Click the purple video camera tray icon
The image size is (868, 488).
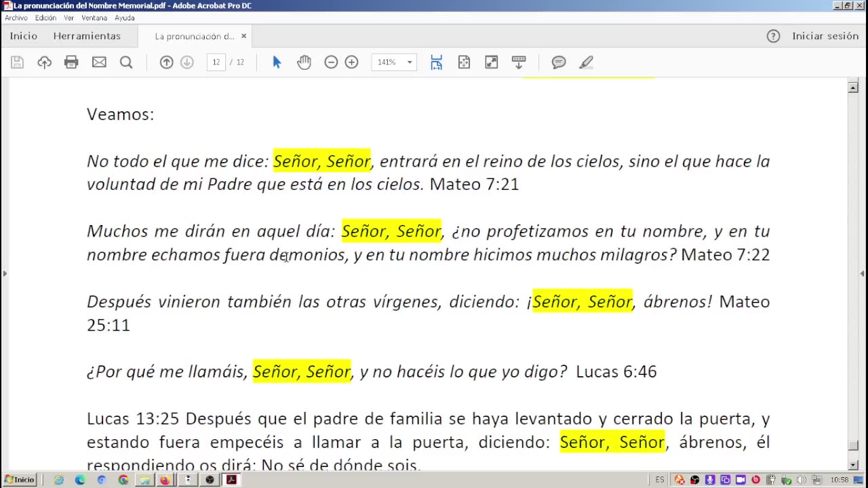(x=741, y=480)
